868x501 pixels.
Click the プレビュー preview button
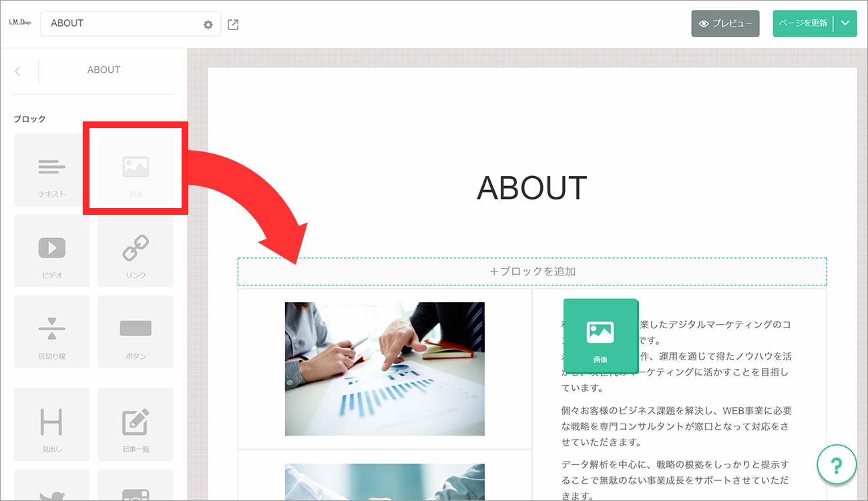coord(725,23)
